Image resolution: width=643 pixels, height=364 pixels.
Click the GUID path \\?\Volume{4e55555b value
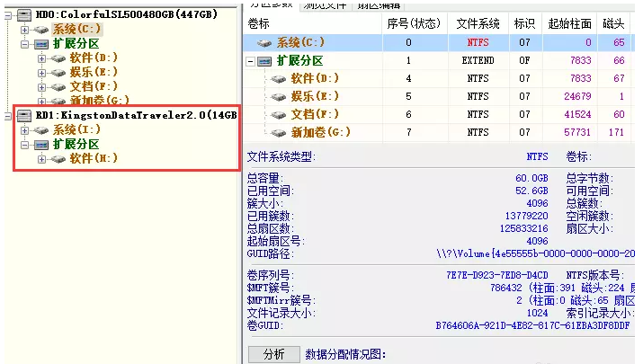[536, 254]
